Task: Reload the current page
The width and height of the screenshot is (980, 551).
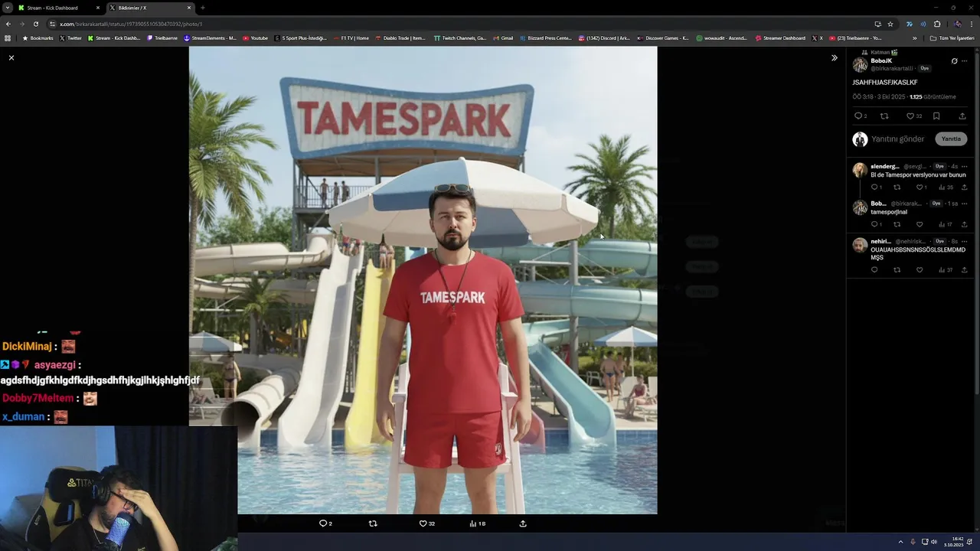Action: [35, 24]
